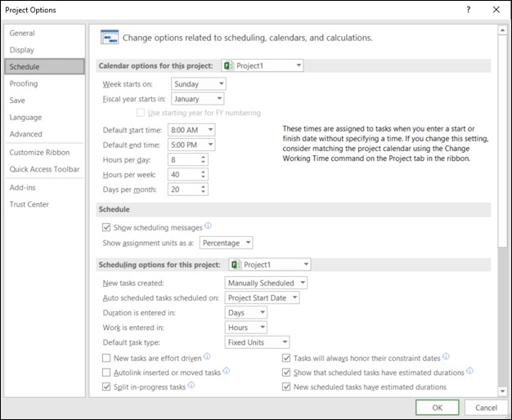Uncheck Split in-progress tasks
The image size is (512, 420).
click(x=106, y=386)
